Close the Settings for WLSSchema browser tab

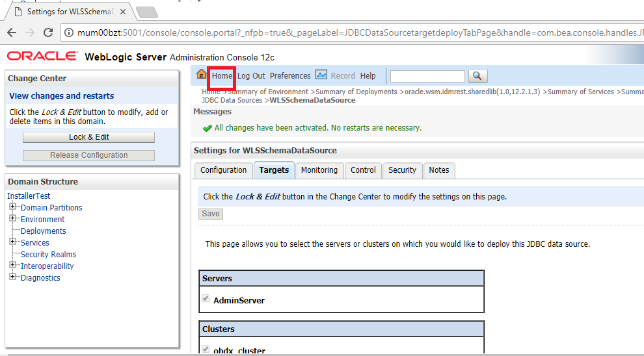122,12
